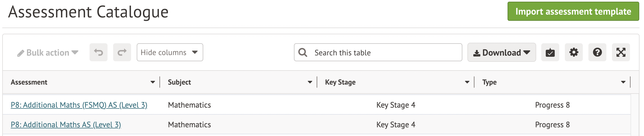Image resolution: width=644 pixels, height=136 pixels.
Task: Open the Bulk action menu
Action: pyautogui.click(x=48, y=53)
